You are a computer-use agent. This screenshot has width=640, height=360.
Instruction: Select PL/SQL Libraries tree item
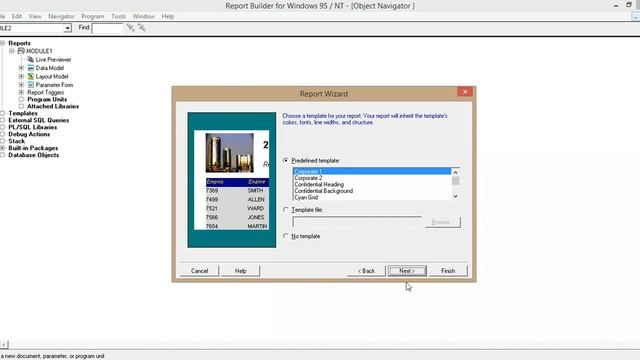(x=33, y=127)
